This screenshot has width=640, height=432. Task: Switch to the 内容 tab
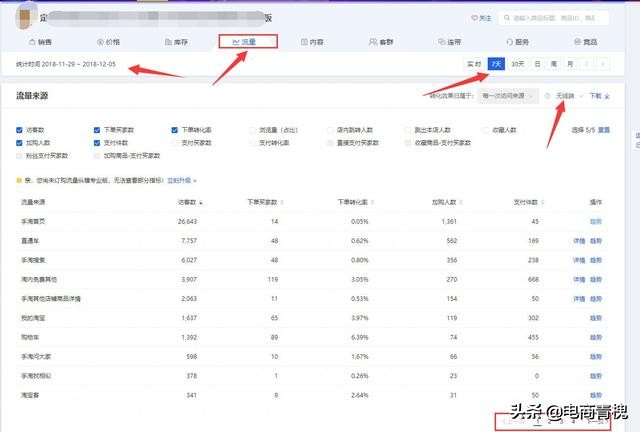click(312, 42)
